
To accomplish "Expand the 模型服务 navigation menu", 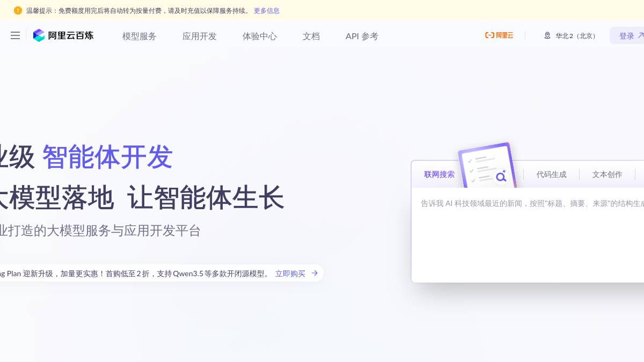I will (140, 36).
